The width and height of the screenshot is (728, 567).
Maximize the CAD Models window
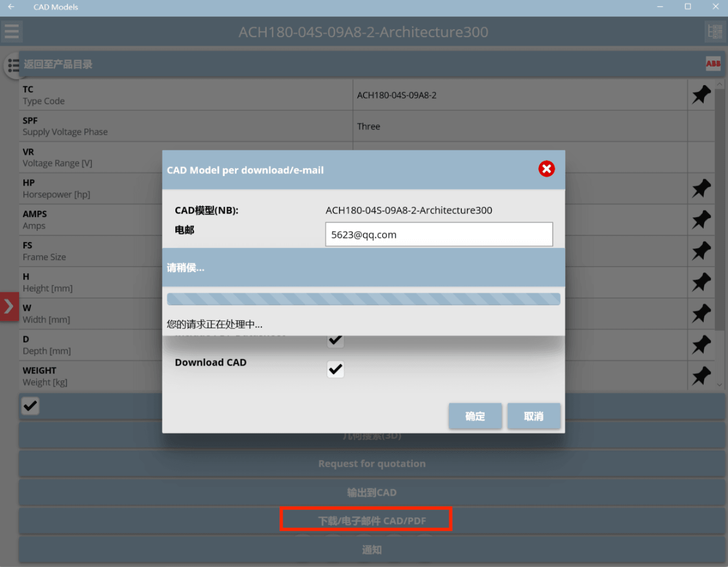coord(687,7)
